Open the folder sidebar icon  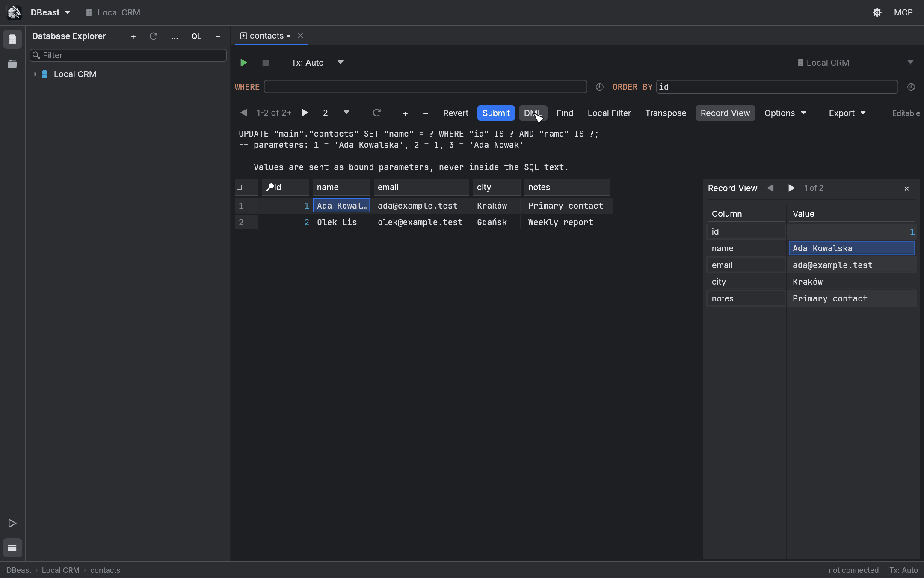click(x=12, y=64)
